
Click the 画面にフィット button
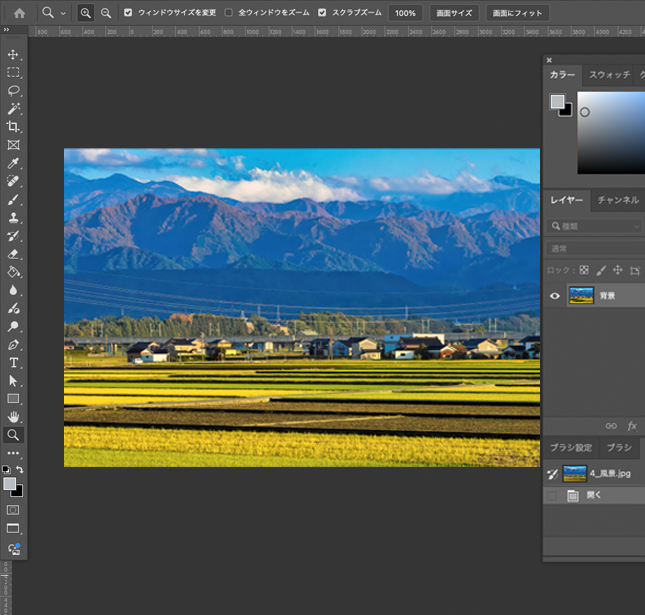(x=517, y=13)
